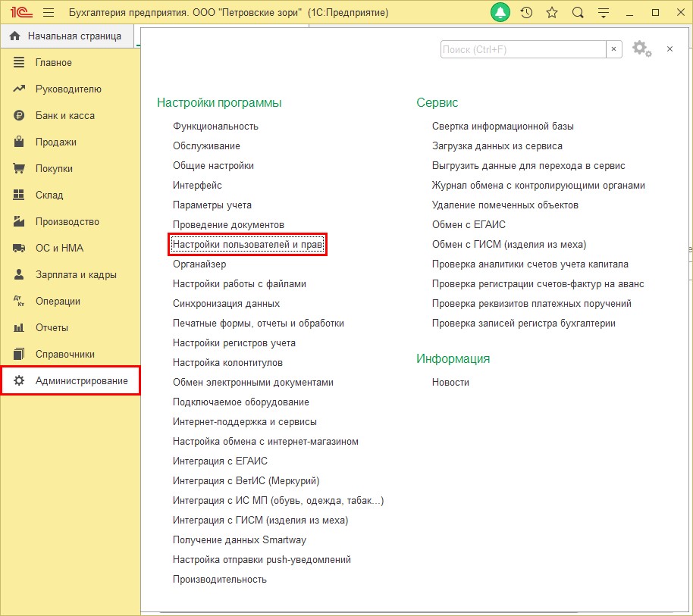Open Журнал обмена с контролирующими органами
Screen dimensions: 693x616
(x=538, y=186)
